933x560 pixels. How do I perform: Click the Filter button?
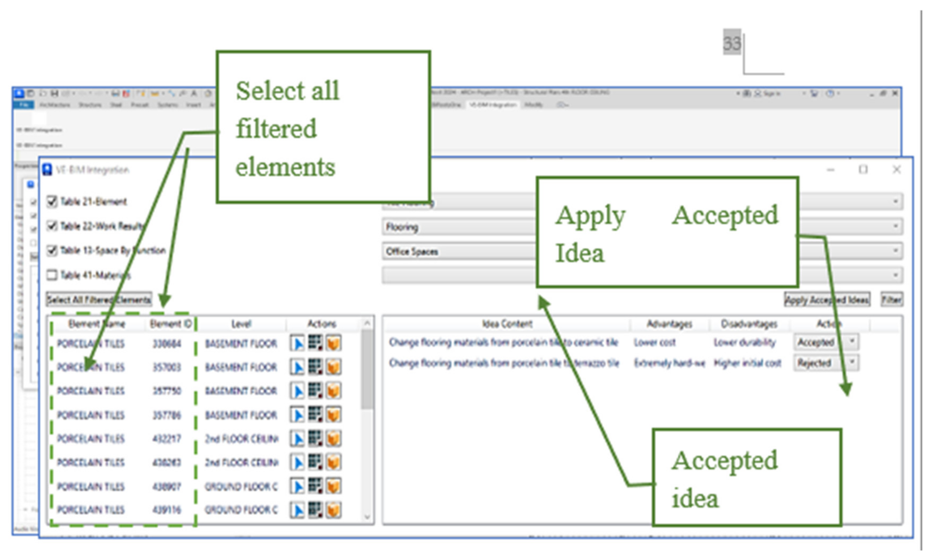891,300
